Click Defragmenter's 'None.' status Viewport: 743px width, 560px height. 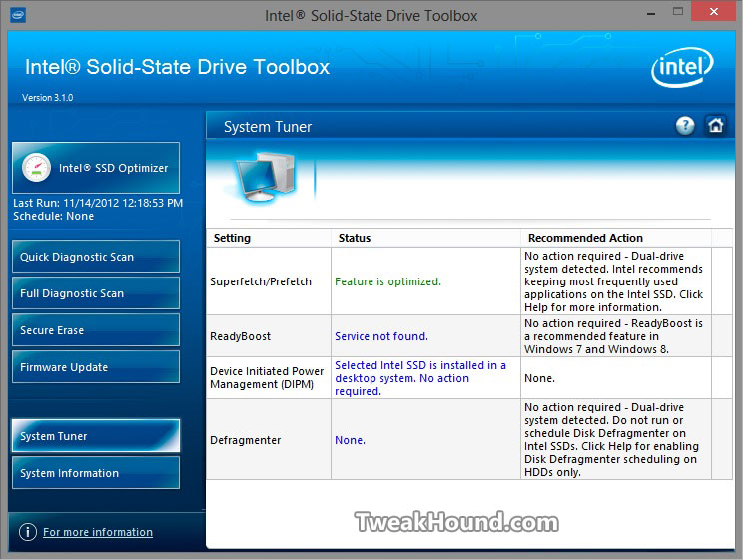(350, 440)
